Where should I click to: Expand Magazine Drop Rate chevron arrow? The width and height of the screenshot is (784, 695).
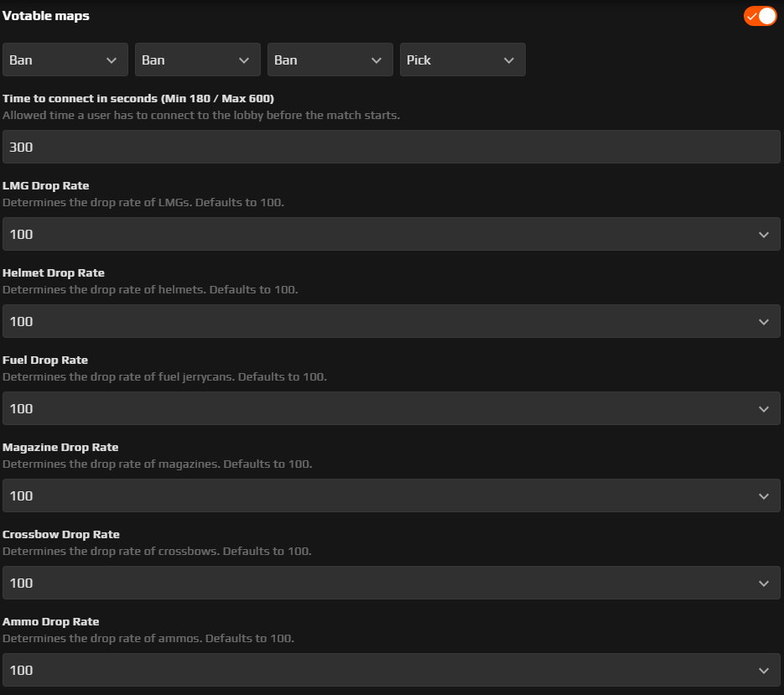tap(764, 496)
